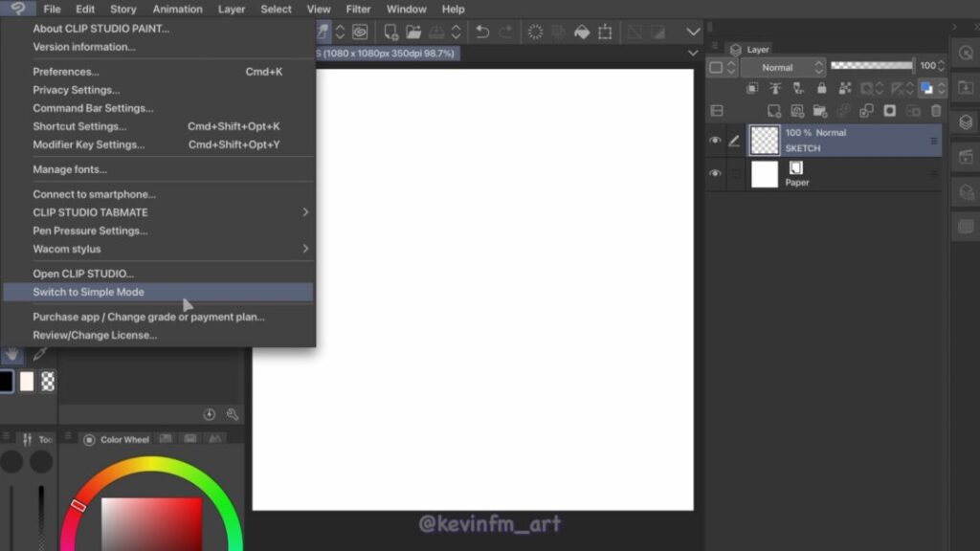Click the Fill paint bucket icon in command bar
This screenshot has width=980, height=551.
582,33
